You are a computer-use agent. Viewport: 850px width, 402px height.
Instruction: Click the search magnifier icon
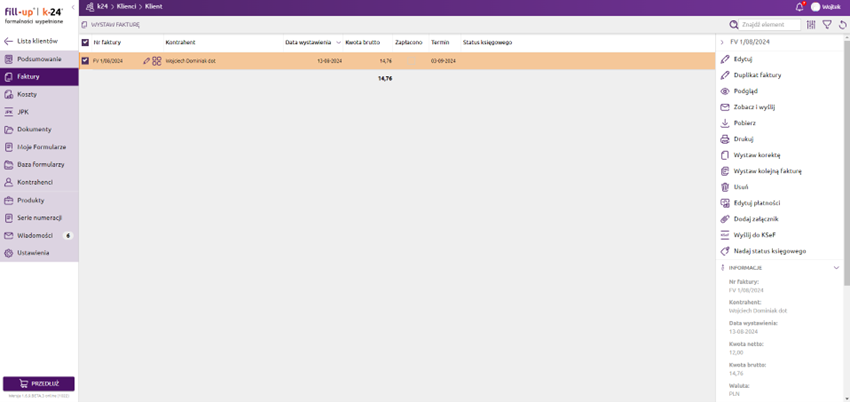click(x=733, y=24)
